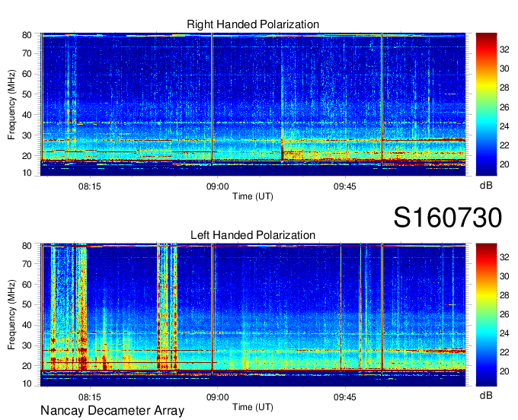The image size is (518, 420).
Task: Click the 08:15 tick label on top plot
Action: tap(90, 186)
